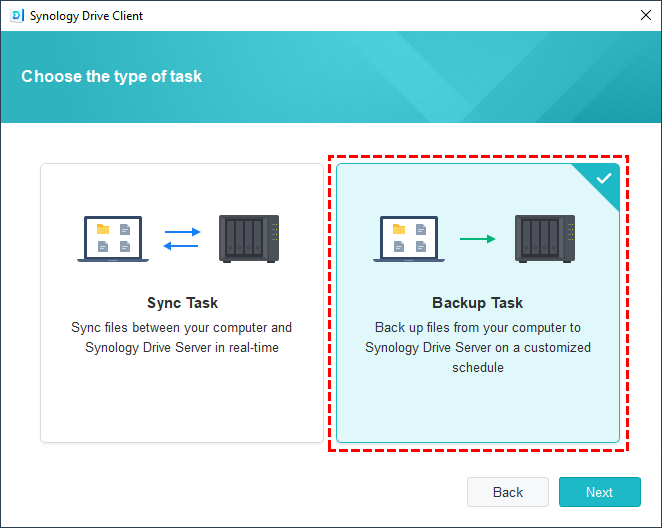
Task: Click the 'Sync files between your computer' description
Action: click(x=182, y=337)
